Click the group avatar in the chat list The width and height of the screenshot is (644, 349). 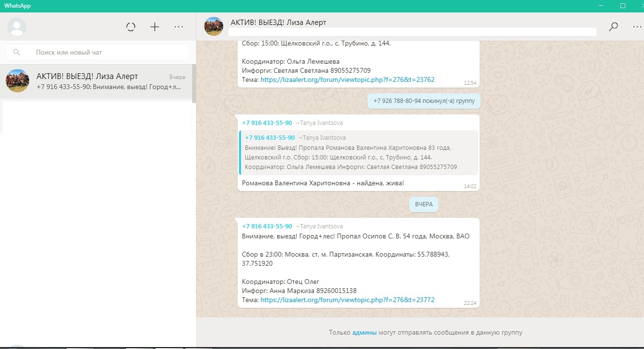tap(17, 81)
